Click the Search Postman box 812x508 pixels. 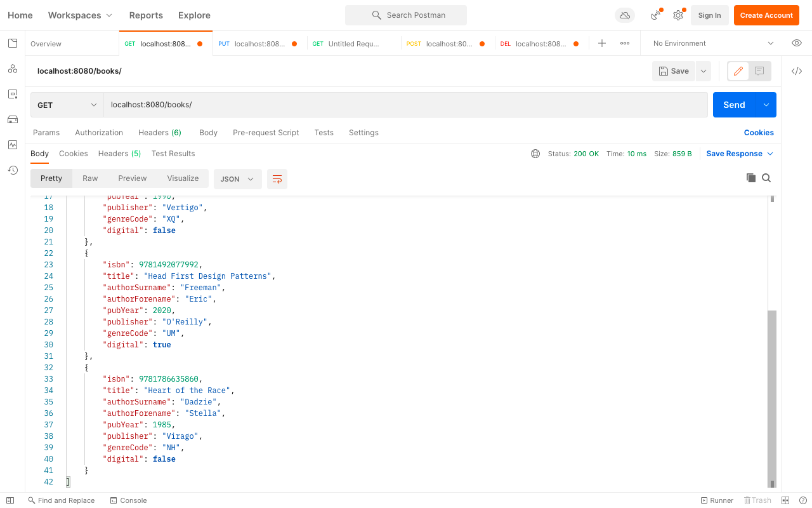point(406,15)
